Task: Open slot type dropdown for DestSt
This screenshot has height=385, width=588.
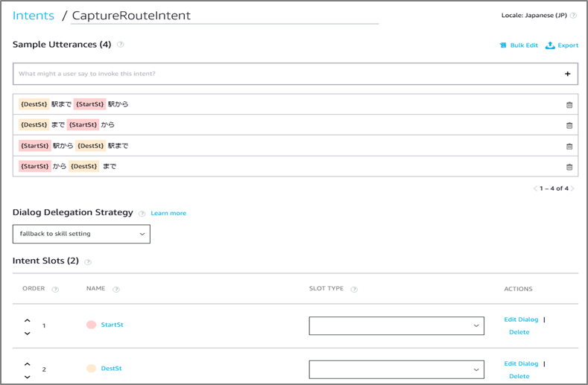Action: tap(396, 369)
